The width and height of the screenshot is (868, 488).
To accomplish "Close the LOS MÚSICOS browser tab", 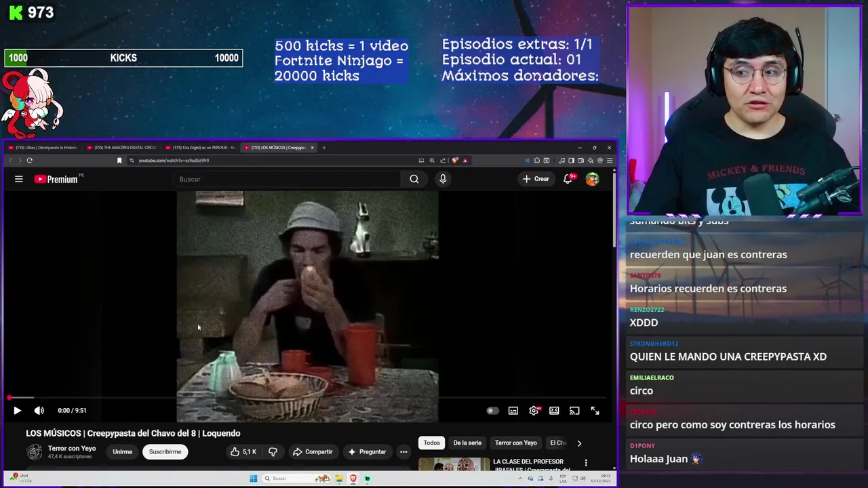I will [x=313, y=148].
